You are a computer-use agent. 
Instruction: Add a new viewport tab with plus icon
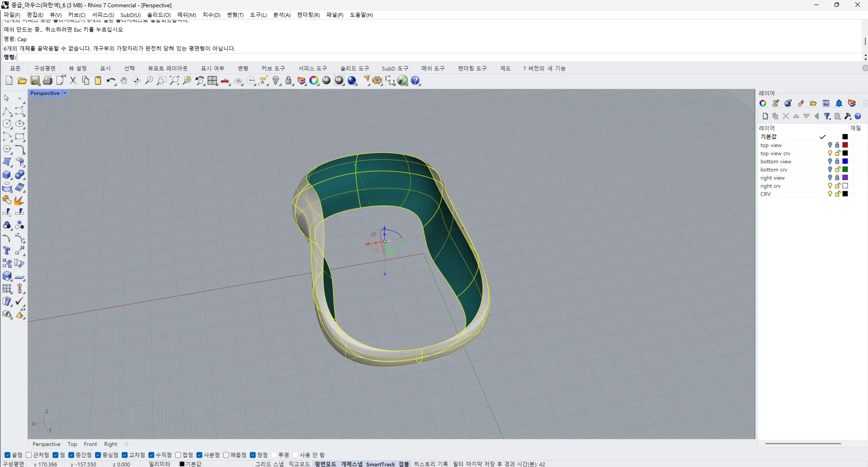click(127, 444)
